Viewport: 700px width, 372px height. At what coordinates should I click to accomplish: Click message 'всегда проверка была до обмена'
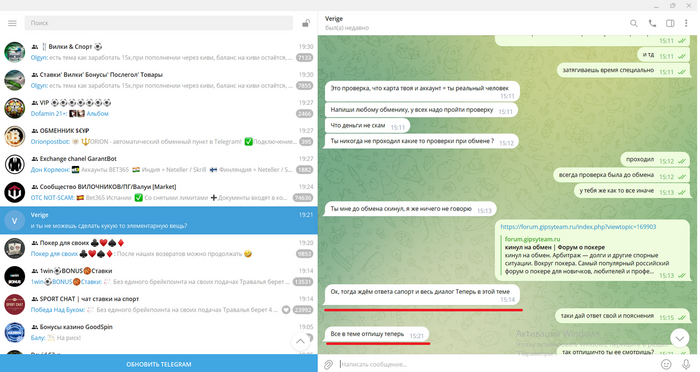point(622,175)
